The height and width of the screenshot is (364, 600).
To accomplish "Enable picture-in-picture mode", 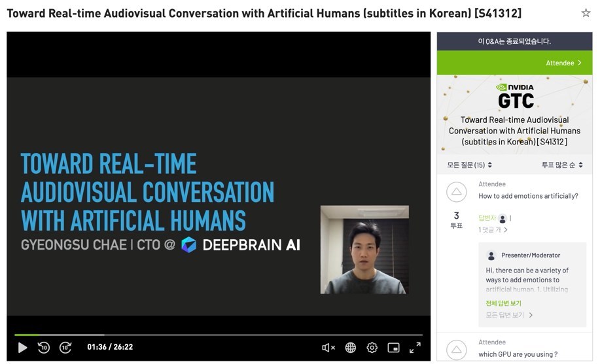I will point(393,348).
